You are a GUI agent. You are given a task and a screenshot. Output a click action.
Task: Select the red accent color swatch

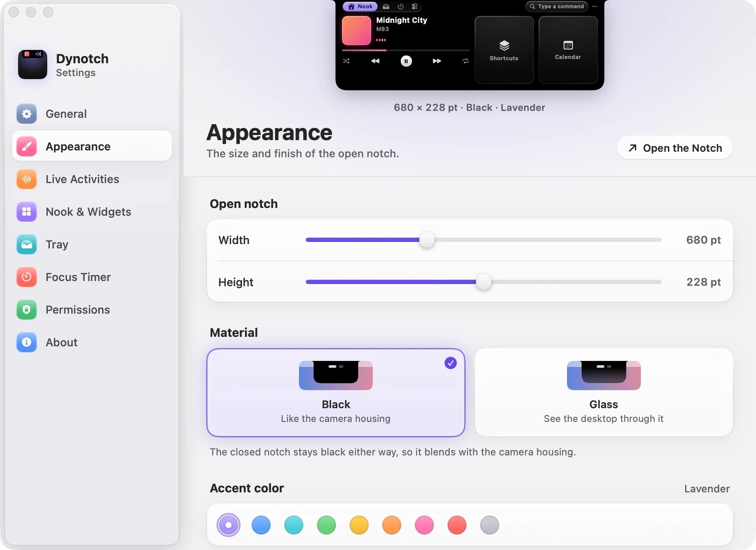pos(457,525)
